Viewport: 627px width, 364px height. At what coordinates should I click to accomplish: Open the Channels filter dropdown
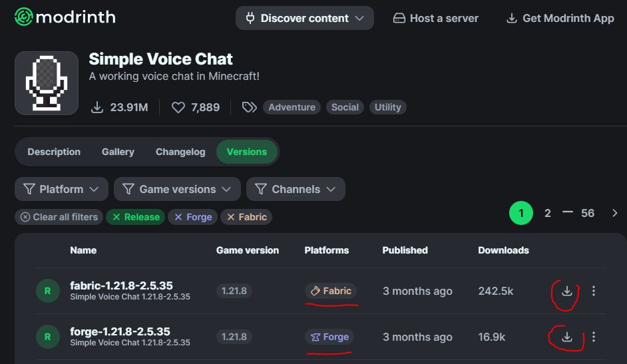tap(296, 189)
